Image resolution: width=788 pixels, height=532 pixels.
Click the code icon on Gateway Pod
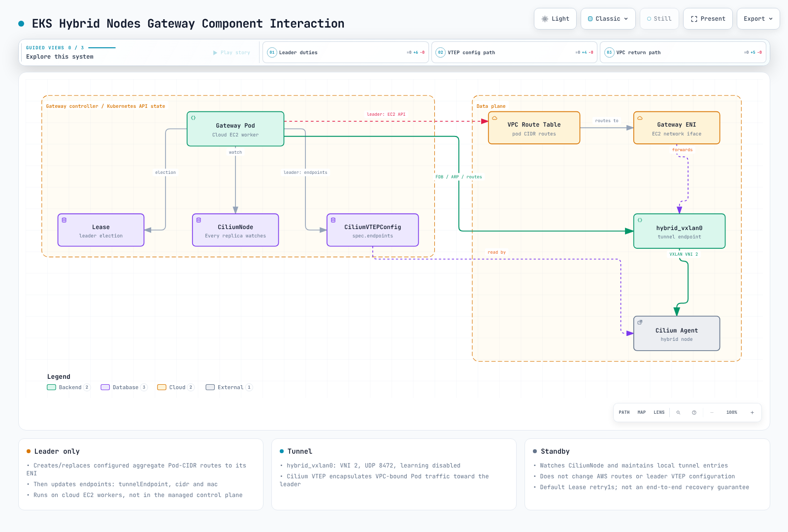click(x=194, y=118)
